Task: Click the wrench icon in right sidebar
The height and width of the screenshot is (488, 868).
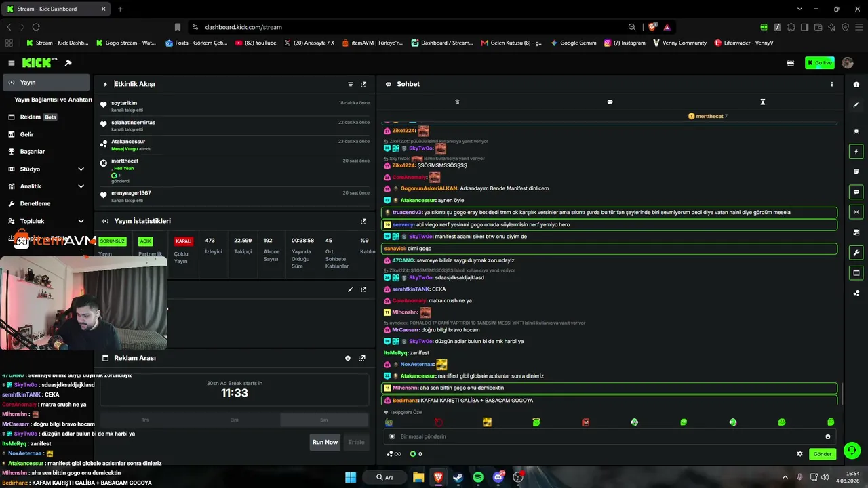Action: (856, 253)
